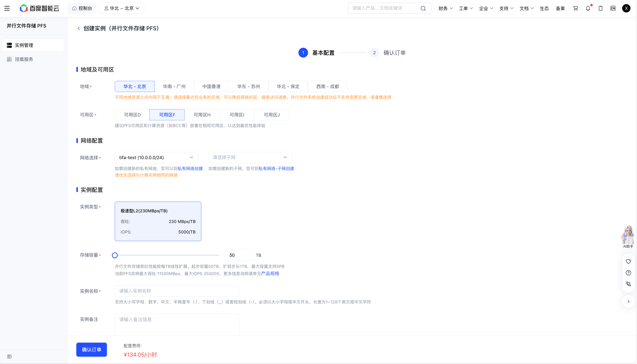Choose availability zone 可用区F
The width and height of the screenshot is (637, 364).
[167, 115]
